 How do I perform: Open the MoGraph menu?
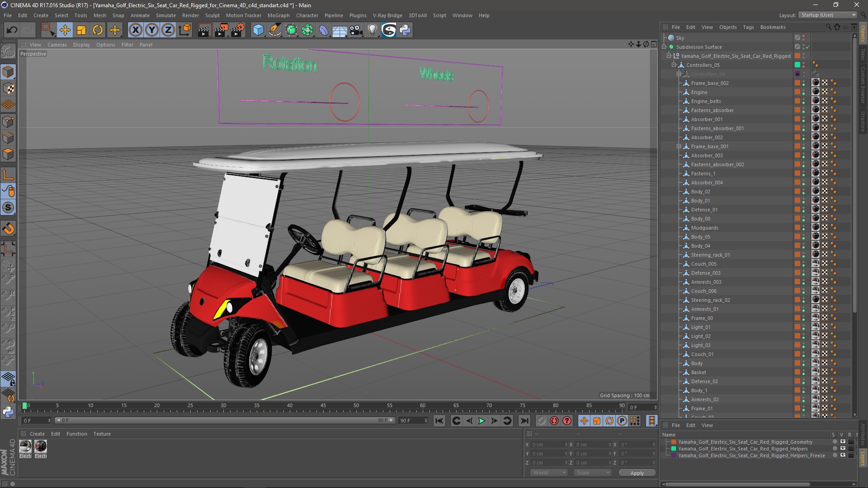[278, 15]
